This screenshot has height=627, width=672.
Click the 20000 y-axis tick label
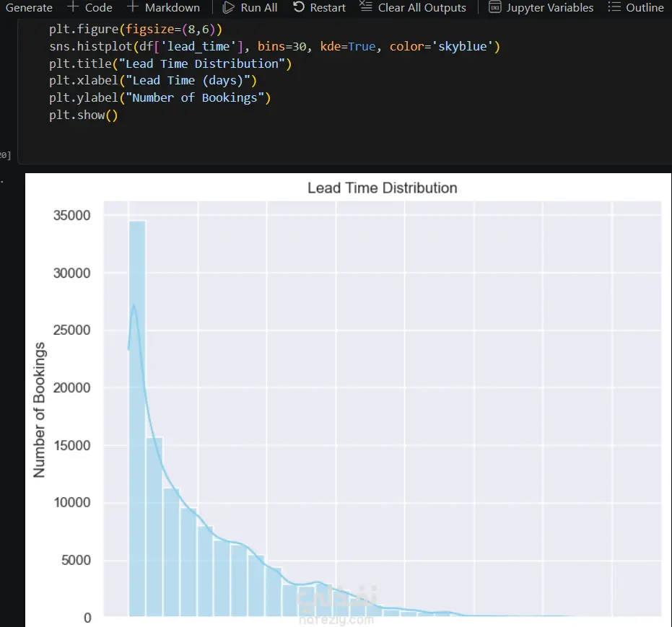click(x=71, y=387)
